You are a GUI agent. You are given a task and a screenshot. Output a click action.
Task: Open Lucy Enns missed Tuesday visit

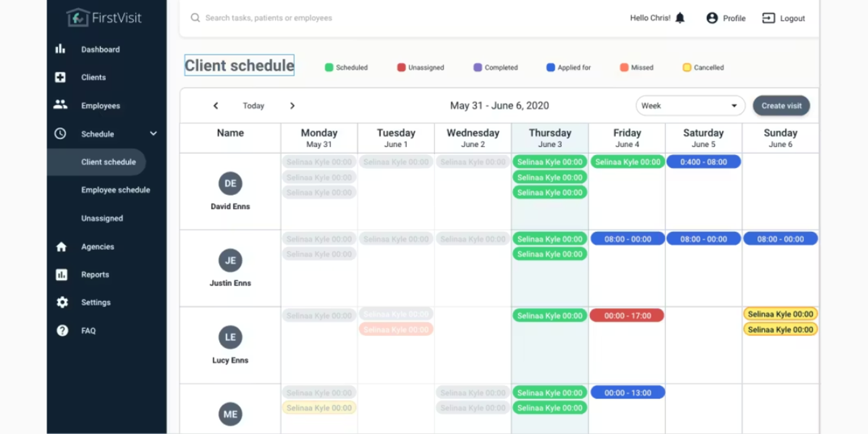coord(396,329)
